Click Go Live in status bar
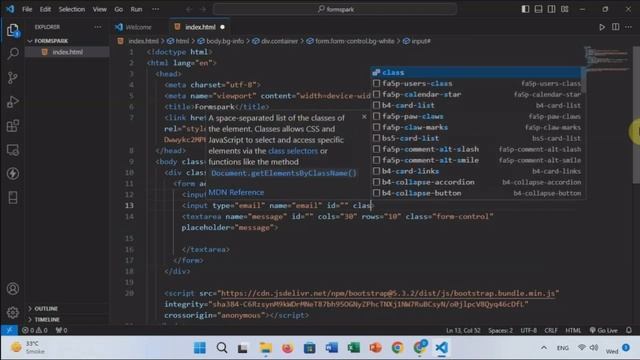Image resolution: width=640 pixels, height=360 pixels. pos(604,330)
